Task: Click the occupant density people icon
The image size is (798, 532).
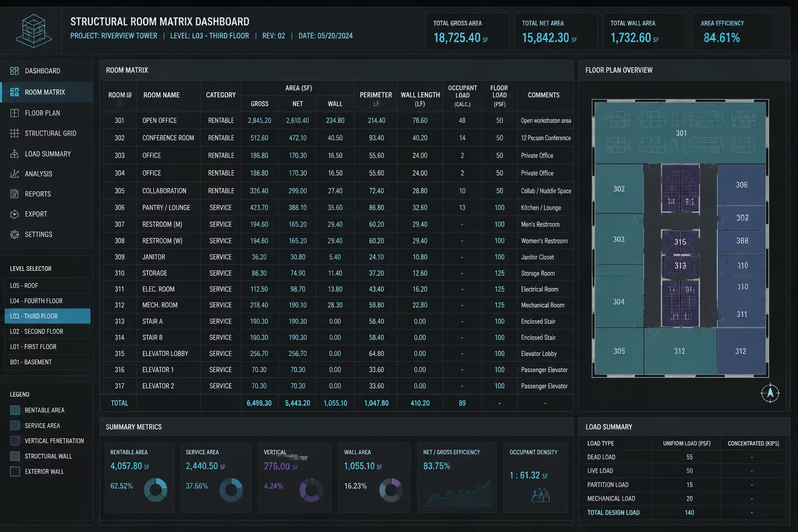Action: pos(541,495)
